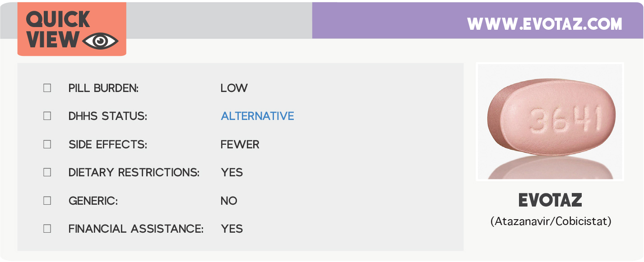
Task: Check the Pill Burden checkbox
Action: coord(47,88)
